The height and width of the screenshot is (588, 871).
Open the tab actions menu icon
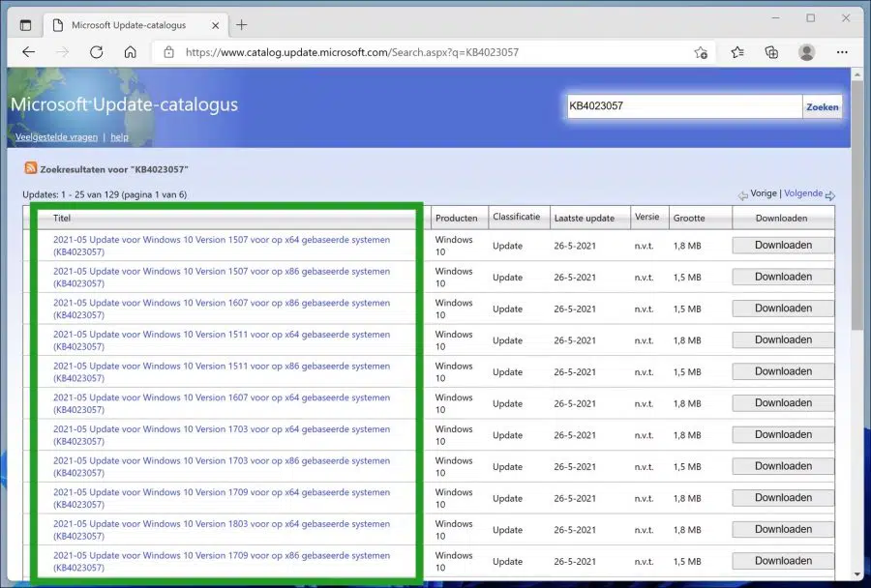pyautogui.click(x=25, y=25)
